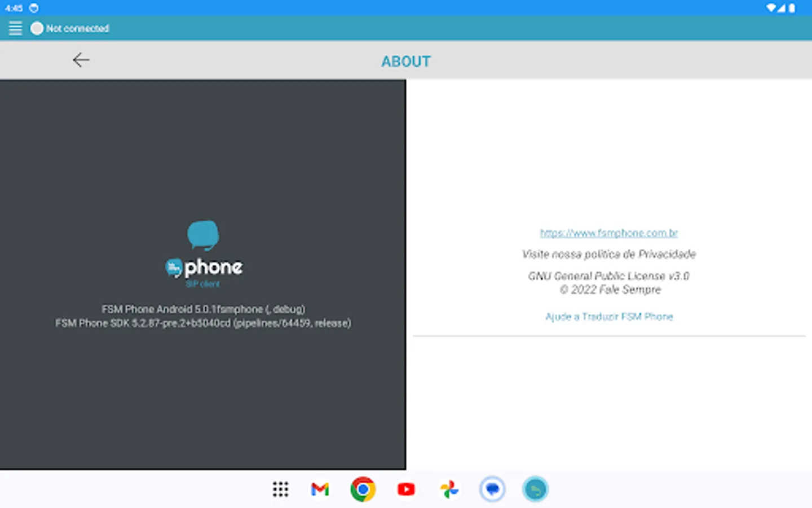Screen dimensions: 812x508
Task: Click the © 2022 Fale Sempre text
Action: pos(610,290)
